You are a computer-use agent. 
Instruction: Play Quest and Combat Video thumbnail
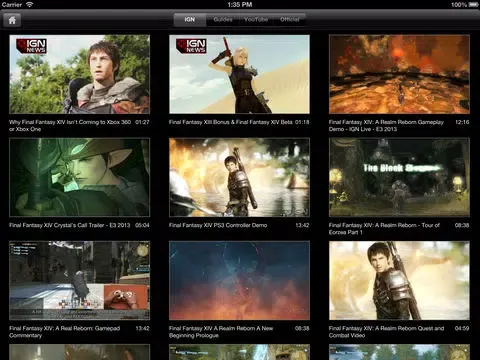[399, 281]
